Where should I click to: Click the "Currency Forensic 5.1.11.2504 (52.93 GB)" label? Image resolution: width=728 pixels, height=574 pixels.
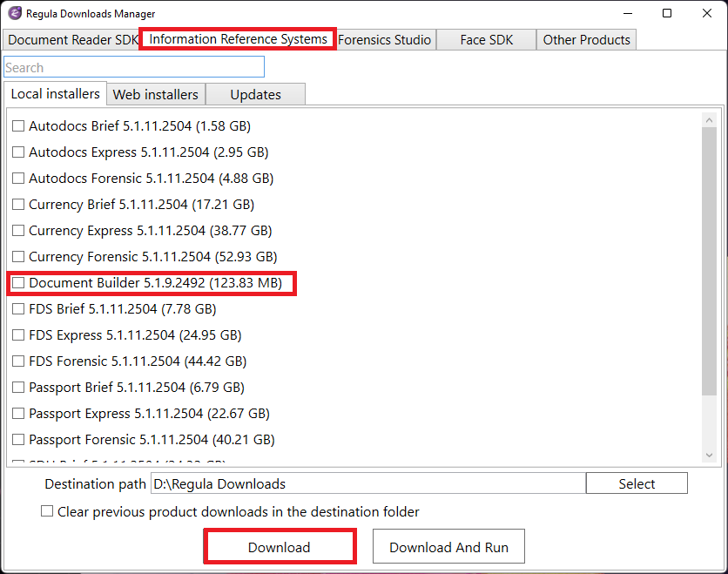[152, 256]
